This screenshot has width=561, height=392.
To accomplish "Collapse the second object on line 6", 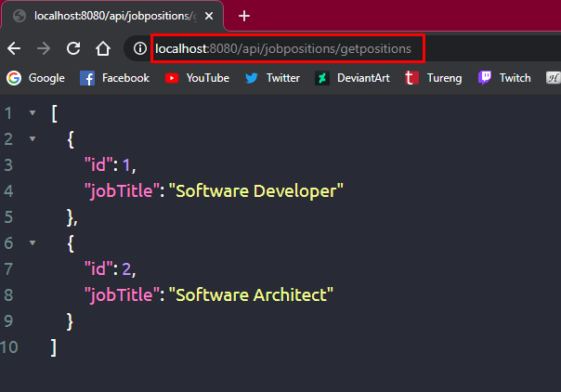I will pyautogui.click(x=33, y=243).
